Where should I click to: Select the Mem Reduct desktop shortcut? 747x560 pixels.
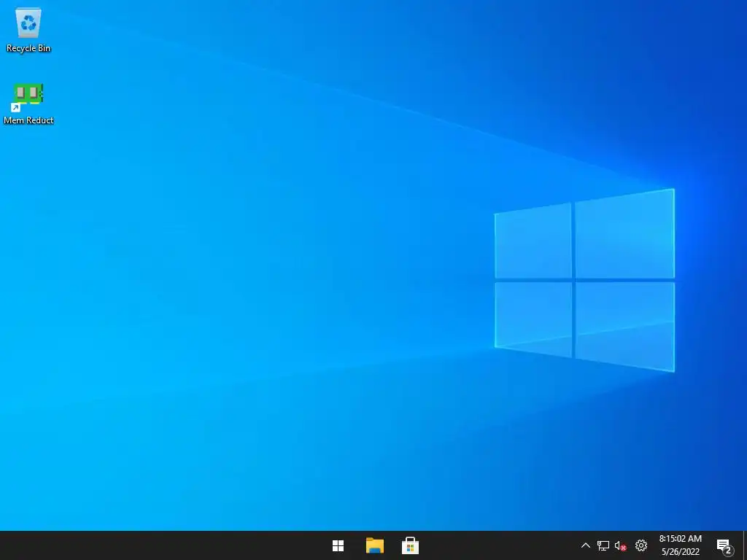pyautogui.click(x=28, y=104)
